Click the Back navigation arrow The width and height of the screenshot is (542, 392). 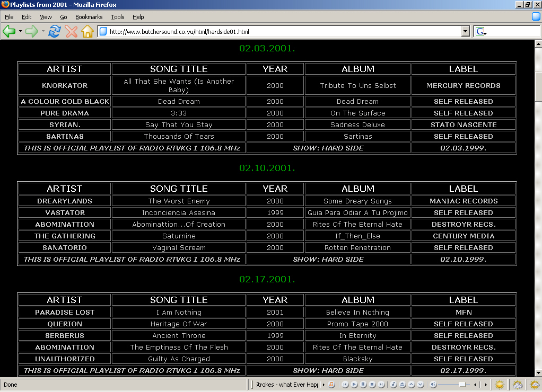(9, 31)
